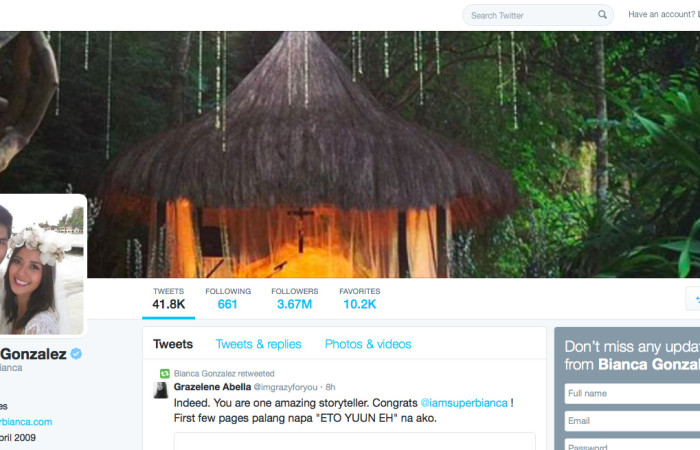This screenshot has width=700, height=450.
Task: Open the website link ending bianca.com
Action: pos(26,422)
